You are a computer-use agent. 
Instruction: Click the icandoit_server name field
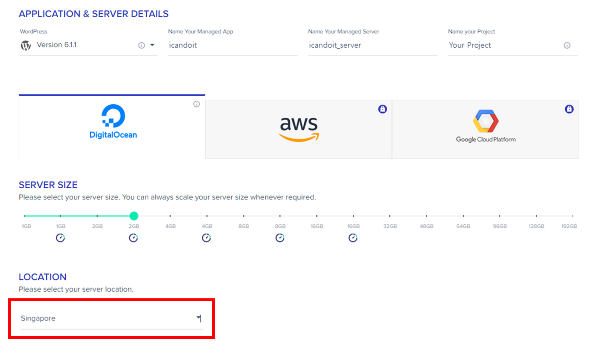(x=373, y=45)
